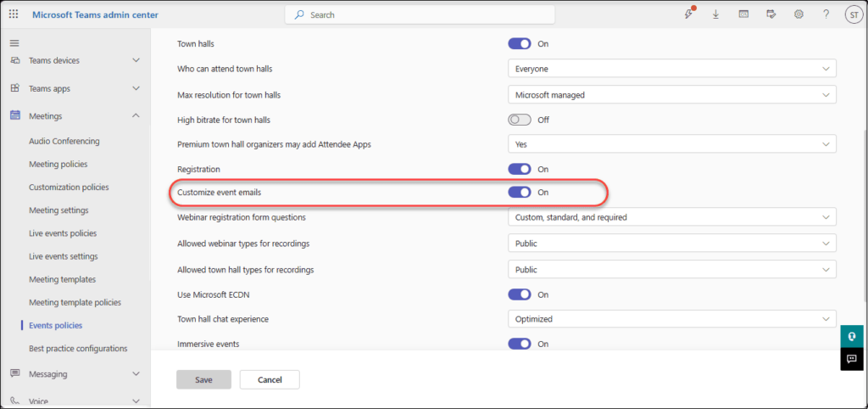The width and height of the screenshot is (868, 409).
Task: Click the Teams apps sidebar icon
Action: coord(15,88)
